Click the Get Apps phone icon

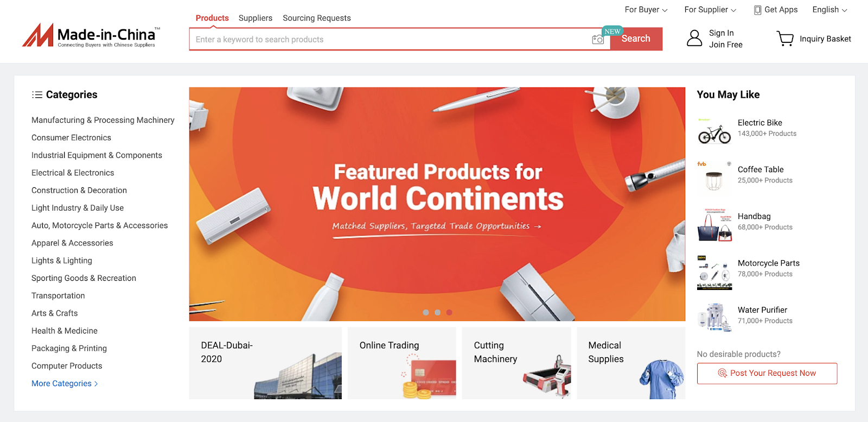coord(758,10)
